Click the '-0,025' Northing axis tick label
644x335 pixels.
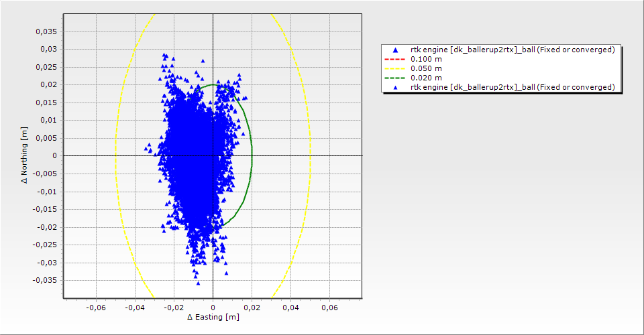(x=45, y=245)
